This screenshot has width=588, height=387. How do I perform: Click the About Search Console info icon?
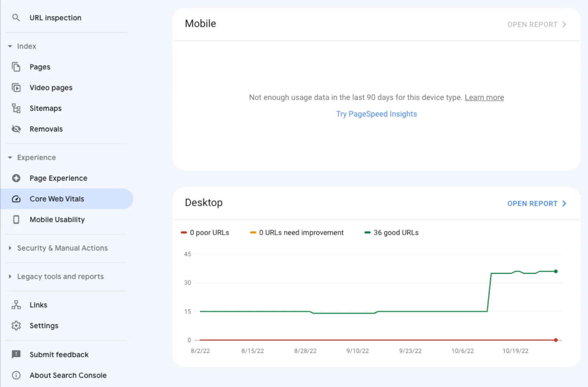pos(16,375)
